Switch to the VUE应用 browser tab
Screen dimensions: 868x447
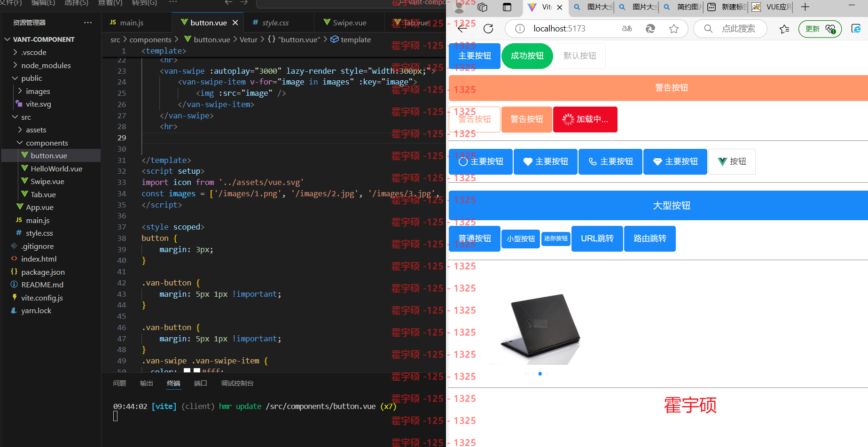tap(772, 7)
